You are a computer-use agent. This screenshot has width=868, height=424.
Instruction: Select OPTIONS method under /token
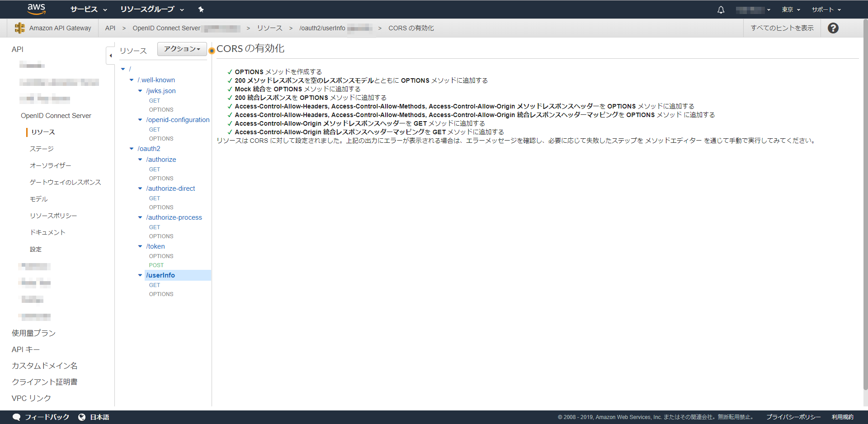[x=161, y=256]
